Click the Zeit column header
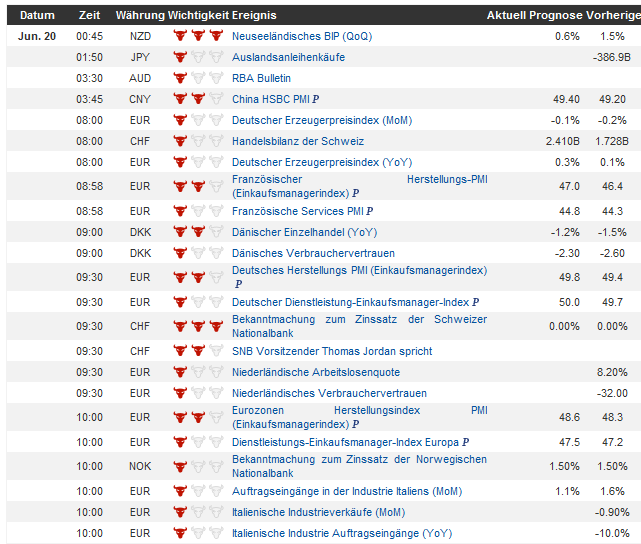This screenshot has height=544, width=641. coord(89,16)
